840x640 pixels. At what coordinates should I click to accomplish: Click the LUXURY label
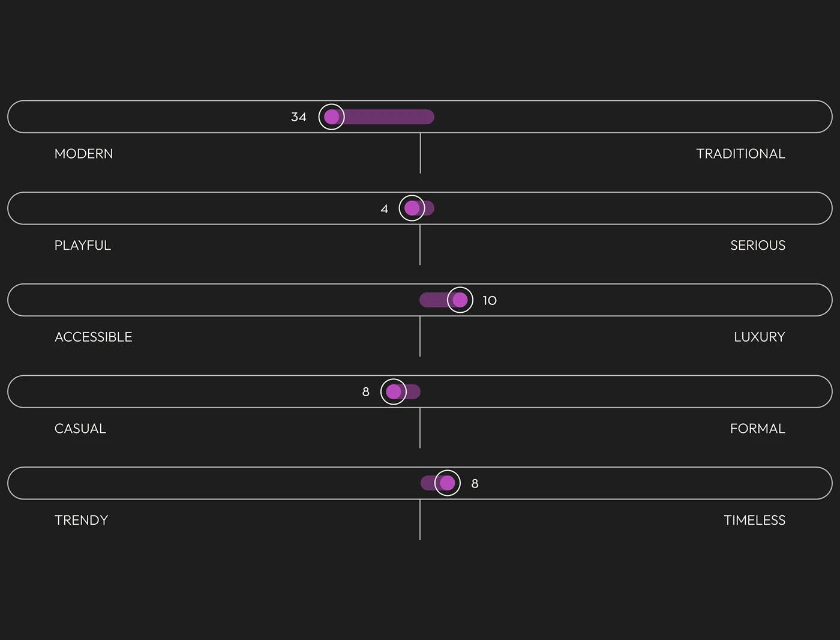click(759, 337)
